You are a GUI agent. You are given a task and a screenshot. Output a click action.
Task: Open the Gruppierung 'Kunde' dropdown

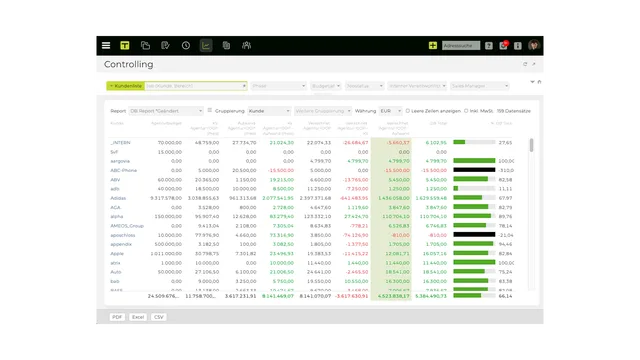coord(269,111)
